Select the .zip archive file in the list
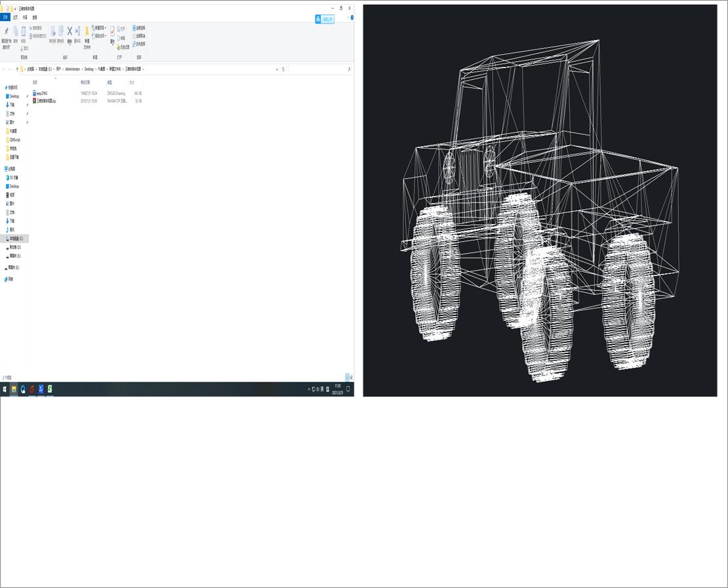The height and width of the screenshot is (588, 728). coord(45,101)
